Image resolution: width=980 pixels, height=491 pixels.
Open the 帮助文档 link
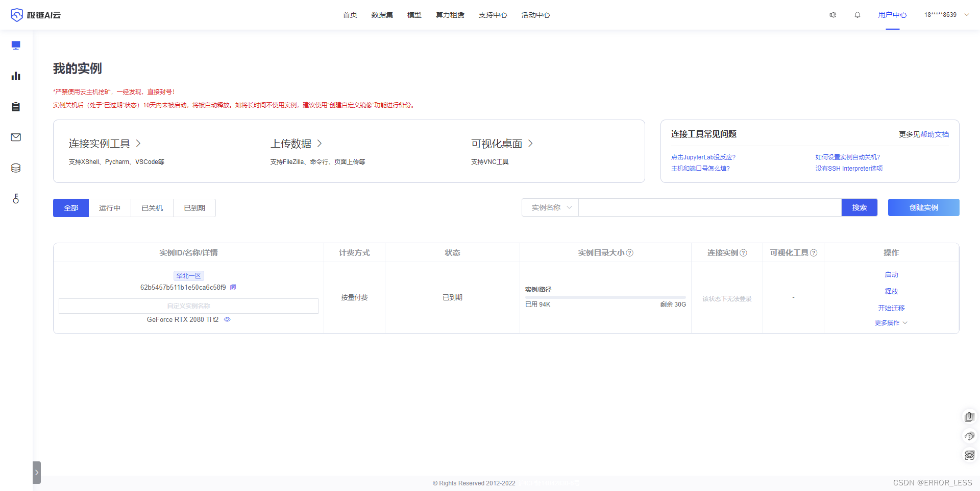point(935,134)
